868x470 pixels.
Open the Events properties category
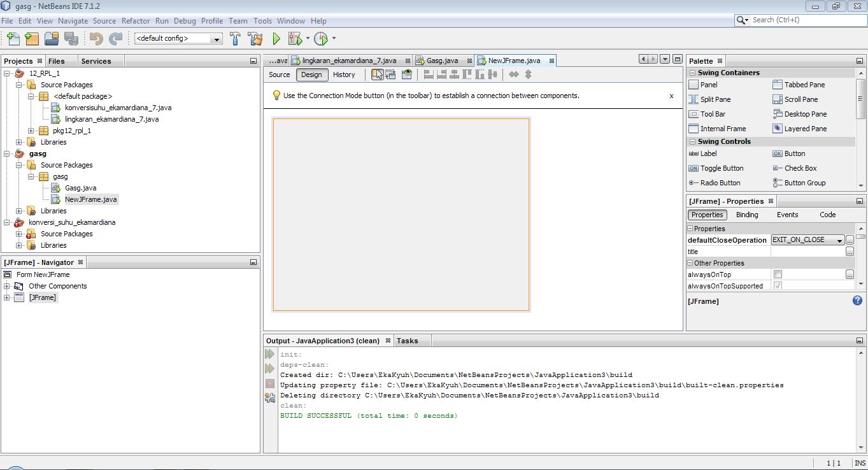tap(787, 215)
